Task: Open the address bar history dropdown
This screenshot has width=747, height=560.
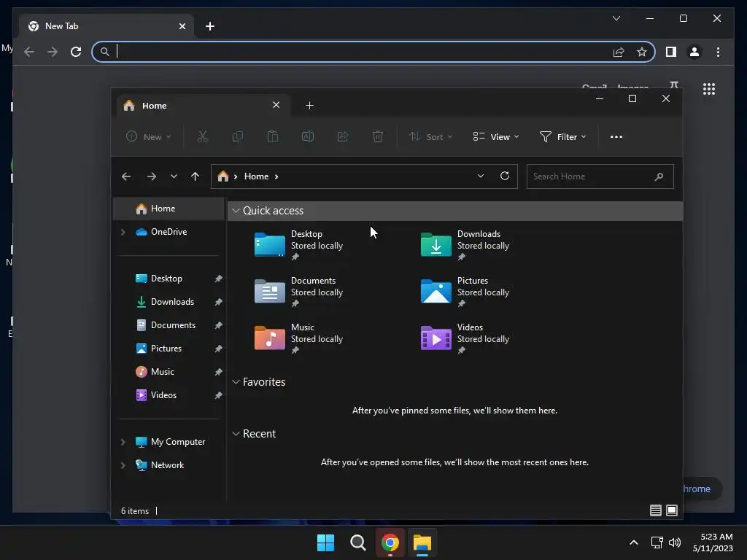Action: point(481,176)
